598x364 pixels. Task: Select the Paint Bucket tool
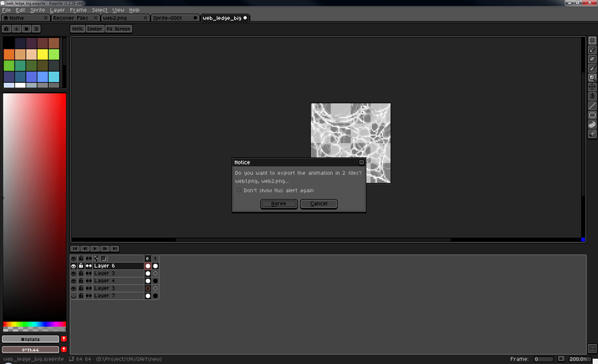592,96
